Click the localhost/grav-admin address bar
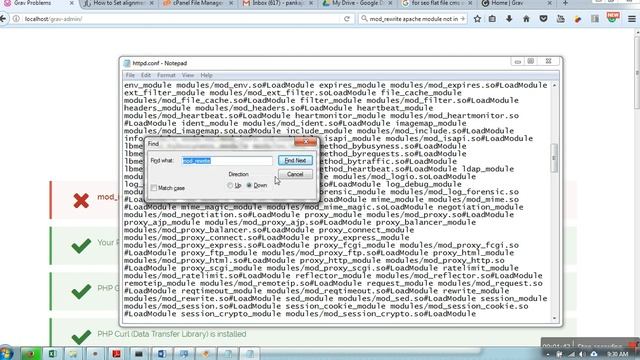The height and width of the screenshot is (360, 640). (x=176, y=19)
